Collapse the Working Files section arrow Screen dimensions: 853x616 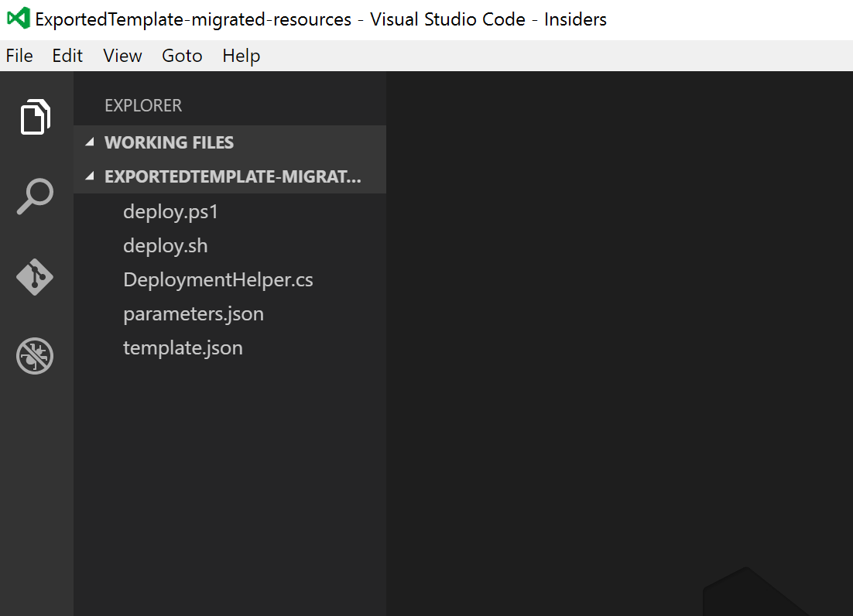91,142
